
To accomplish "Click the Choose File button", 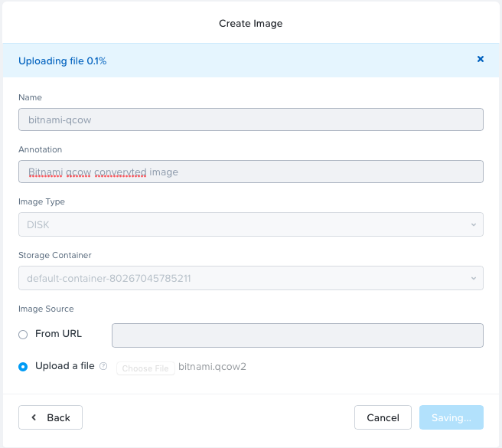I will tap(145, 368).
